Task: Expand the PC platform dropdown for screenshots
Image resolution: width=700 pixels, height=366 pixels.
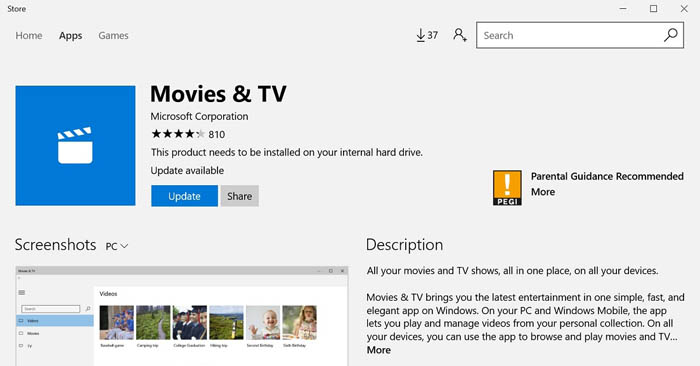Action: coord(117,246)
